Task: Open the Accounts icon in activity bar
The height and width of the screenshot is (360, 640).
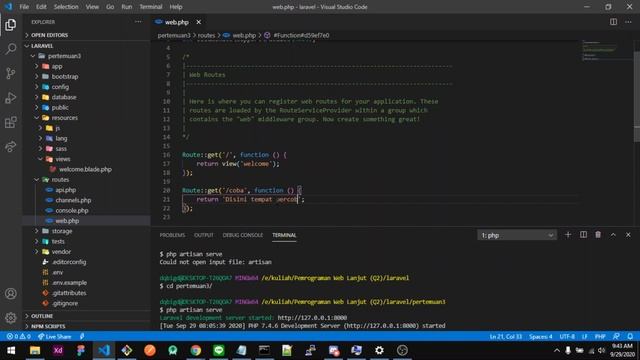Action: 11,293
